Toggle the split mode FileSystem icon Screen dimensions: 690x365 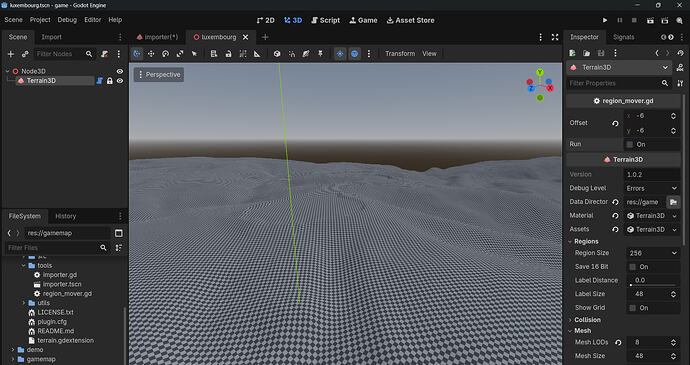(118, 233)
